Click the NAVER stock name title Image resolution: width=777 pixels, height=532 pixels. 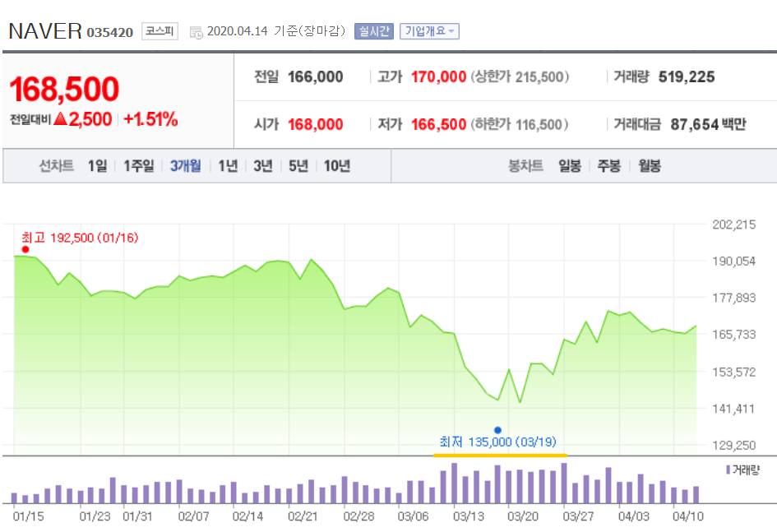[x=45, y=31]
